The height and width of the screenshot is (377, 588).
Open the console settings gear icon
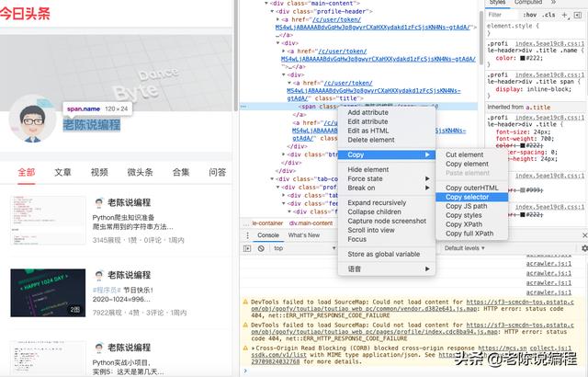584,248
